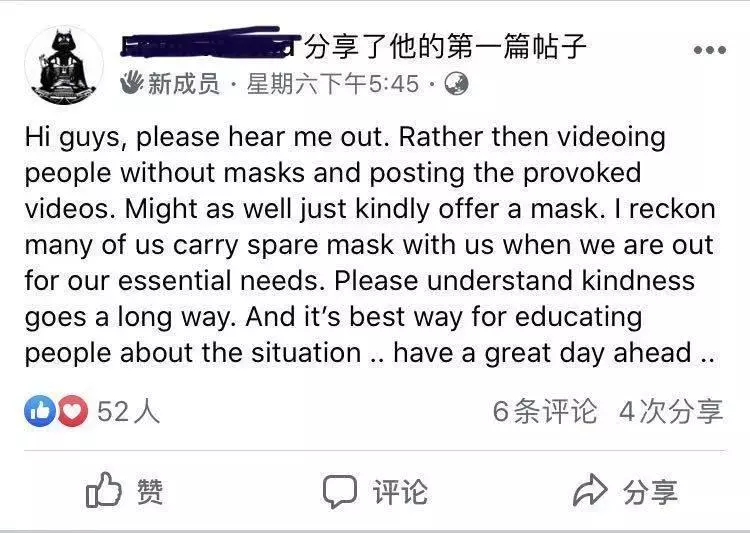Click the waving hand new member icon
This screenshot has height=533, width=750.
[x=132, y=82]
